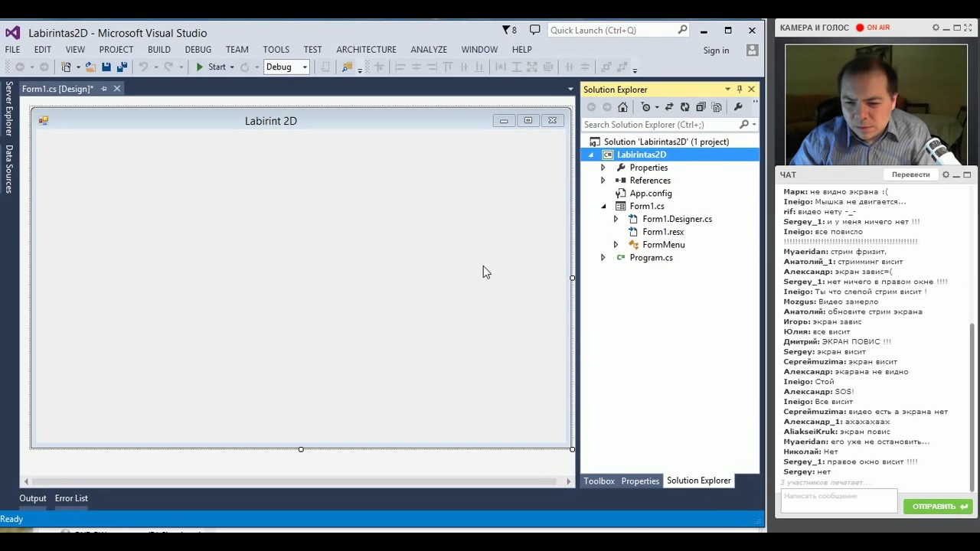Switch to the Toolbox tab
The width and height of the screenshot is (980, 551).
click(599, 481)
